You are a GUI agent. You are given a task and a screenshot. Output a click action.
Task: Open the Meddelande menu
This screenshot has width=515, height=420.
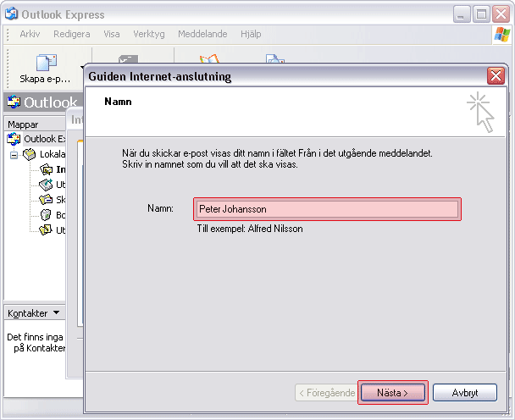click(201, 34)
